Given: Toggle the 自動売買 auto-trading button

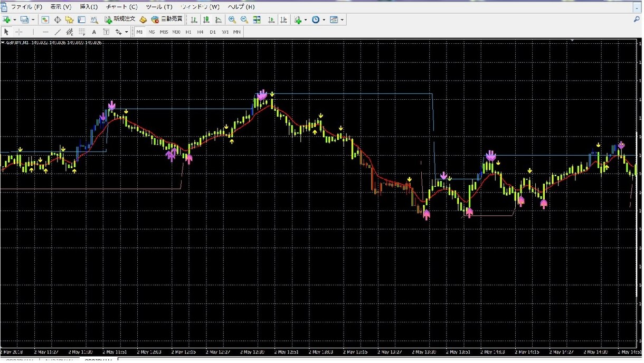Looking at the screenshot, I should pyautogui.click(x=167, y=20).
